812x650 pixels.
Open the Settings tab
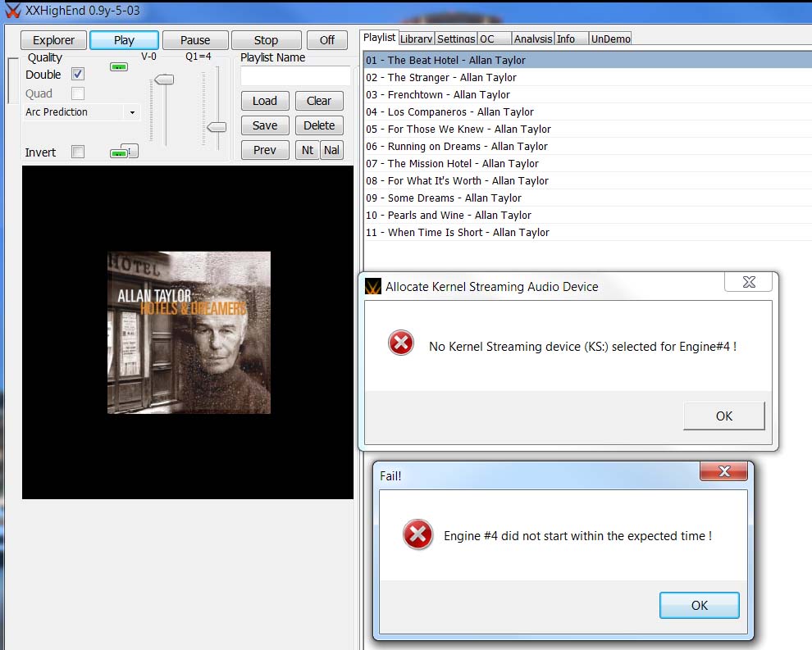click(x=456, y=39)
